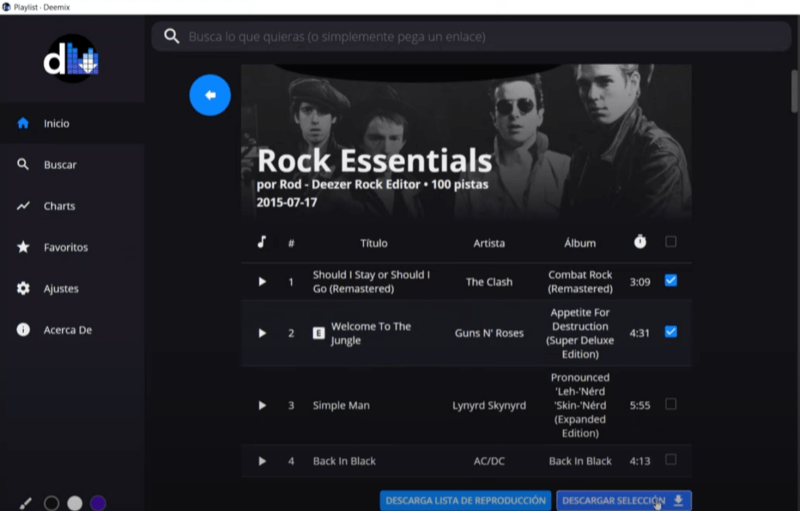
Task: Click the 4:13 duration of Back In Black
Action: click(x=640, y=461)
